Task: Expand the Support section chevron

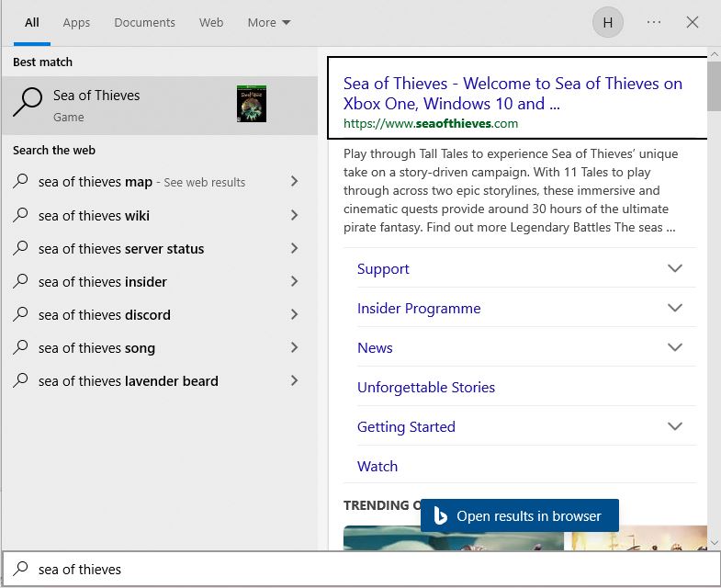Action: pyautogui.click(x=675, y=269)
